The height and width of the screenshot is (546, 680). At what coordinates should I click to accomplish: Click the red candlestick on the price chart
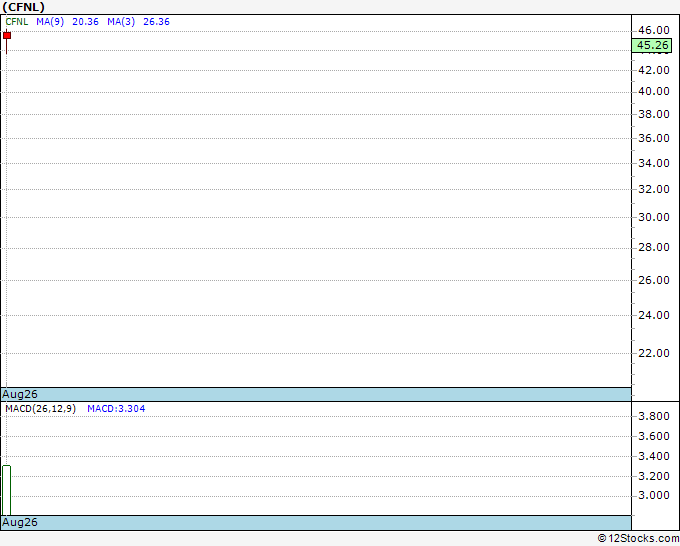[x=7, y=36]
